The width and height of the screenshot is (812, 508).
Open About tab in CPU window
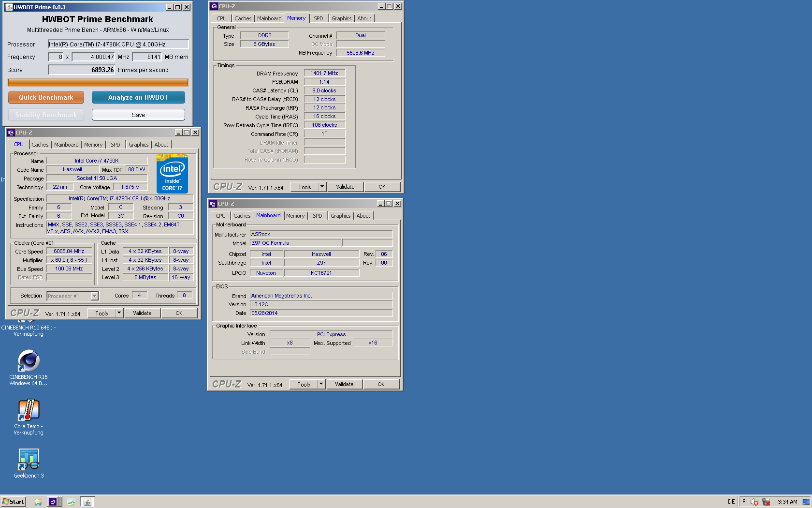[x=161, y=145]
